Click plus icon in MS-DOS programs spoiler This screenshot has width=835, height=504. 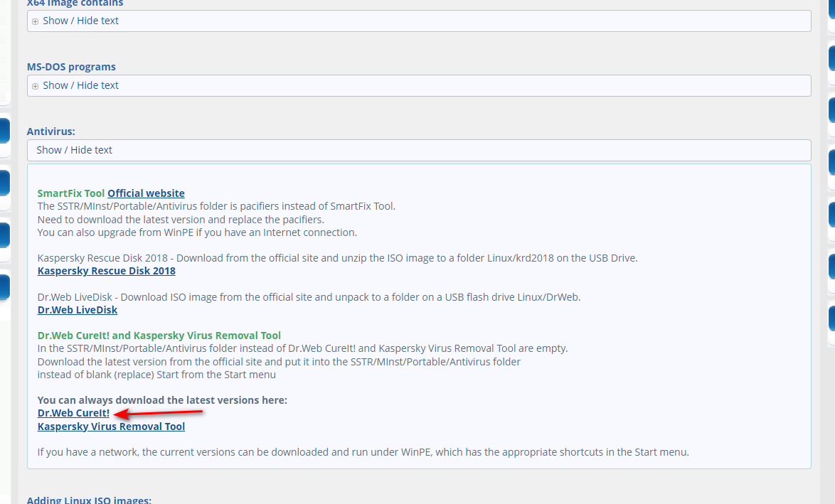tap(35, 86)
